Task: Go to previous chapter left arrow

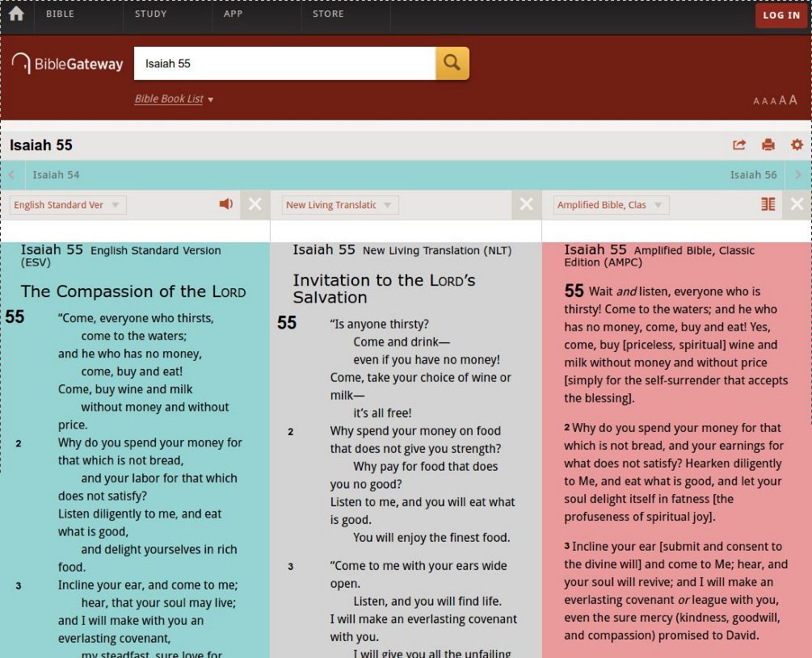Action: [x=11, y=175]
